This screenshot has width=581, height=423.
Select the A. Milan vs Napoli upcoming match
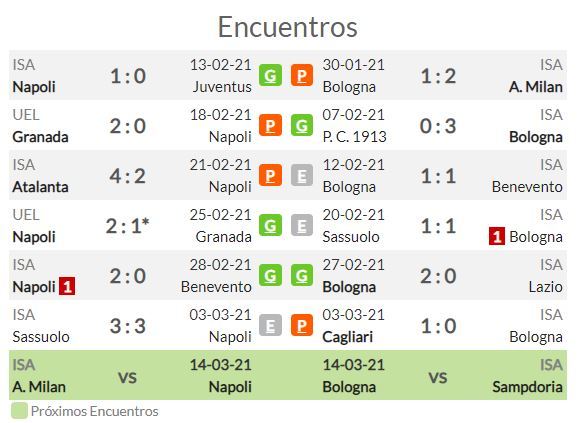(x=132, y=375)
